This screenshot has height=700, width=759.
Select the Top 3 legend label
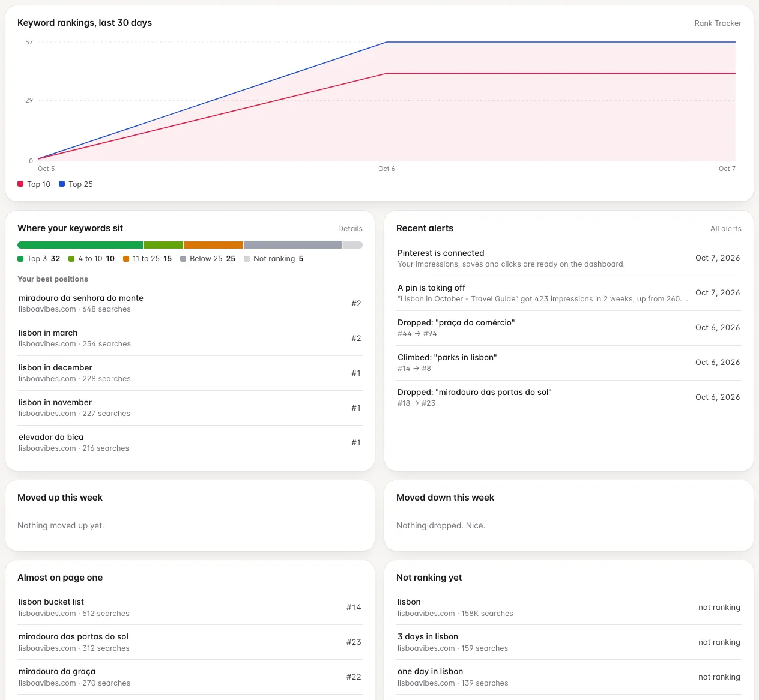pos(39,259)
